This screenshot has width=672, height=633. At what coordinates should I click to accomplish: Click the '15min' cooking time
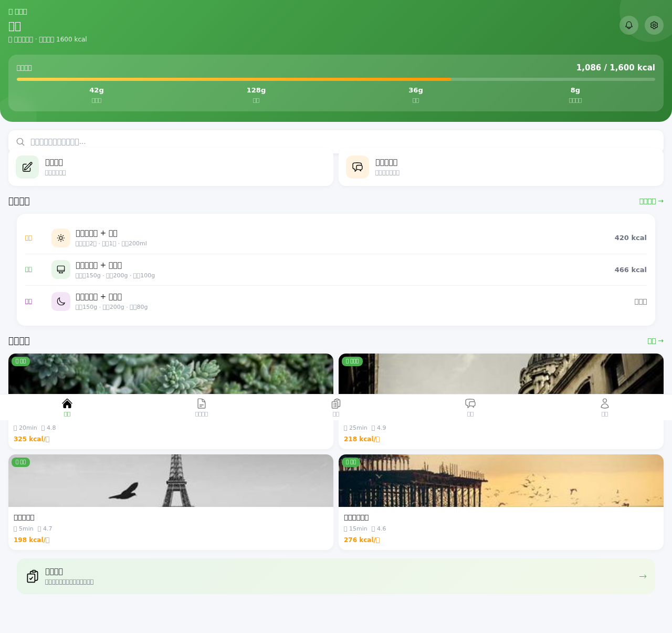point(356,529)
